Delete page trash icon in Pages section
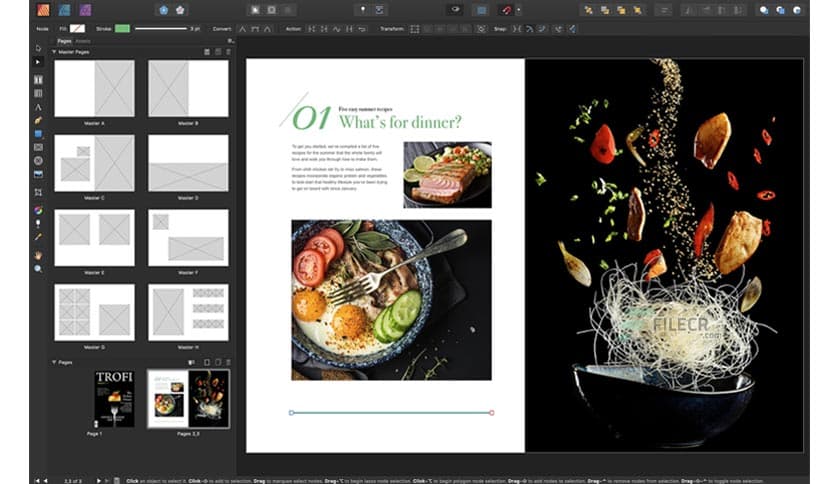This screenshot has height=484, width=836. [x=228, y=362]
